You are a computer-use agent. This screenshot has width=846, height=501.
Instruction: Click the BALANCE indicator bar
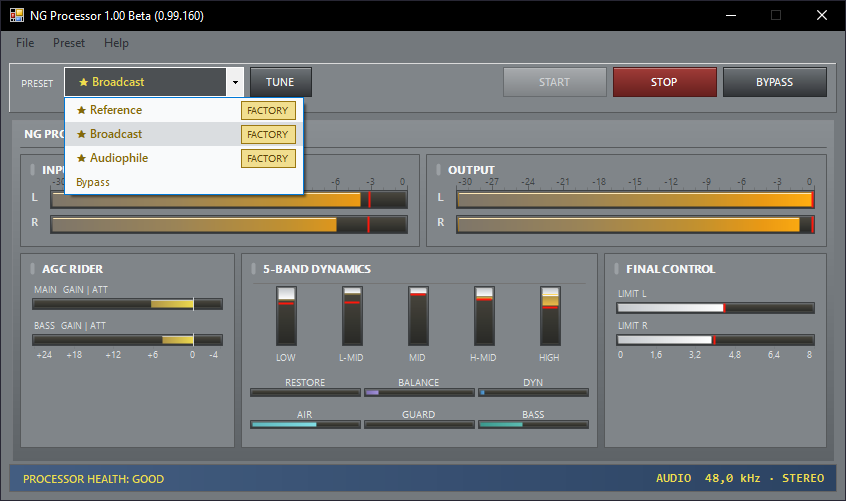[419, 393]
